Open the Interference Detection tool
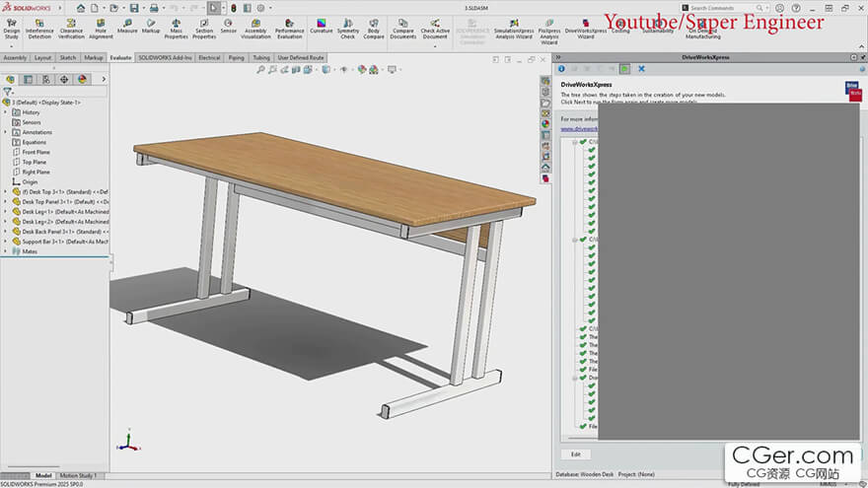The image size is (868, 488). 39,26
